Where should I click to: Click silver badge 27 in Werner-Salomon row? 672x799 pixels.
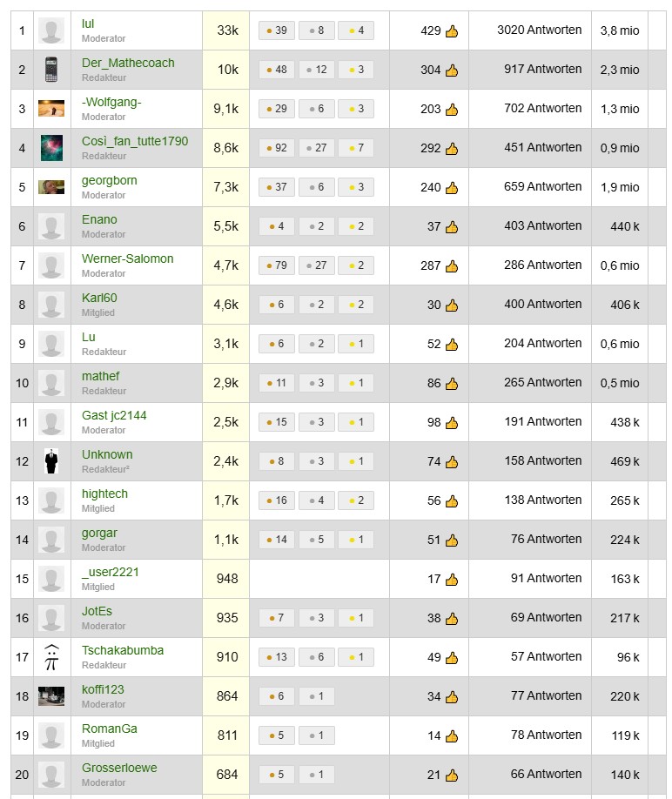(316, 265)
